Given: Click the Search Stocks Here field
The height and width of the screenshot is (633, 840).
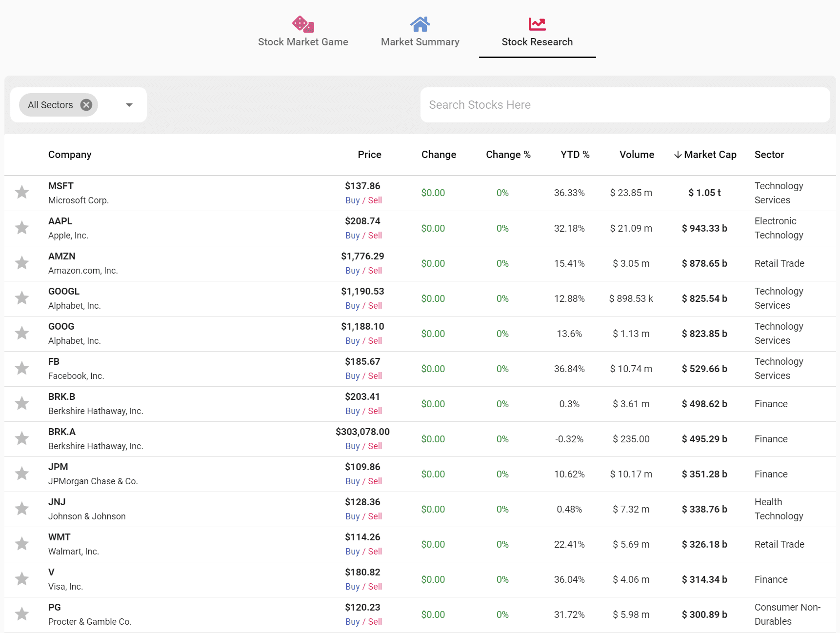Looking at the screenshot, I should point(625,104).
